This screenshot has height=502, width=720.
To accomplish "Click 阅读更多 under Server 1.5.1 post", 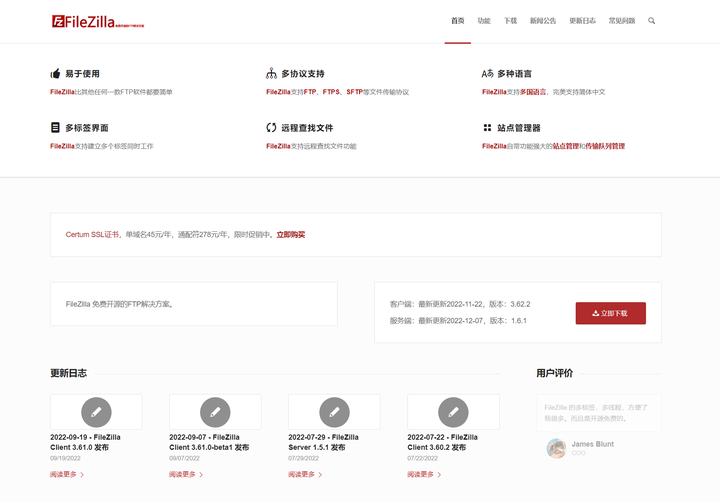I will click(305, 474).
